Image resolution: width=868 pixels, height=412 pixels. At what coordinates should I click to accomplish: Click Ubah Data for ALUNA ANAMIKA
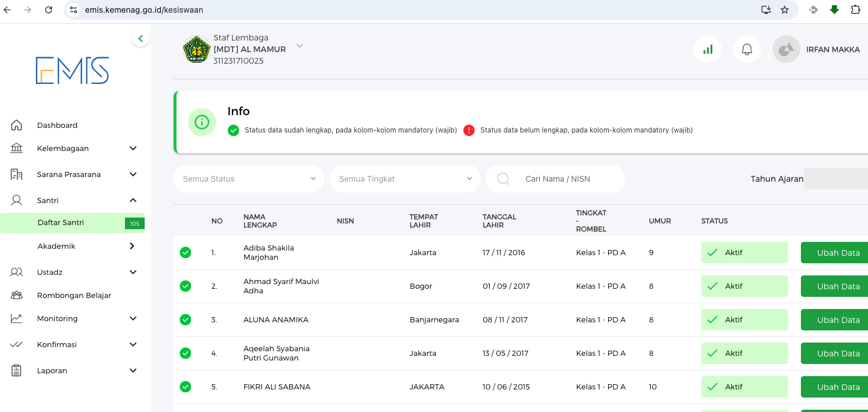point(838,320)
